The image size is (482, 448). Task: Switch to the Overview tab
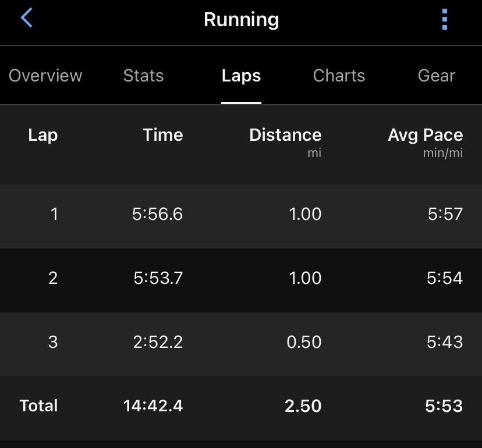(x=45, y=76)
